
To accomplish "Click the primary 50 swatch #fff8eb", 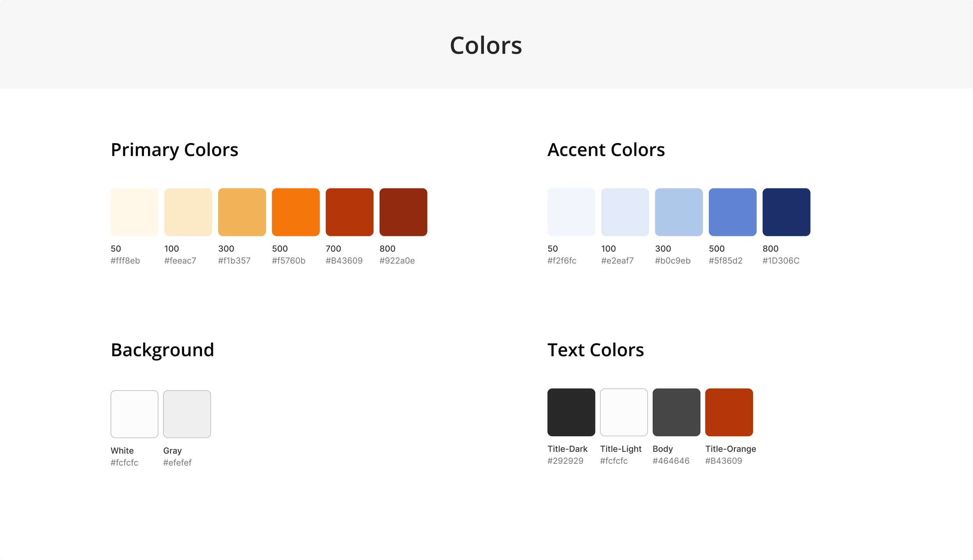I will tap(134, 212).
